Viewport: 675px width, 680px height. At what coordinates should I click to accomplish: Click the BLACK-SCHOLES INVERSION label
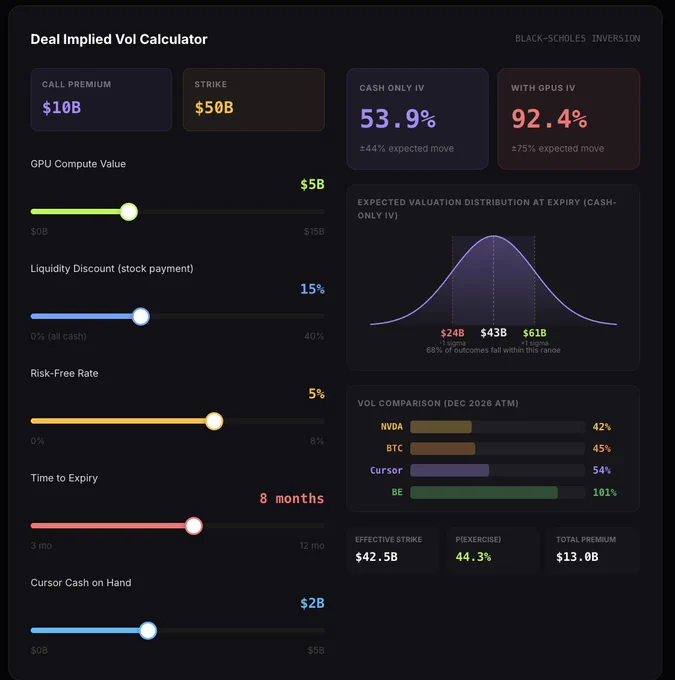577,39
